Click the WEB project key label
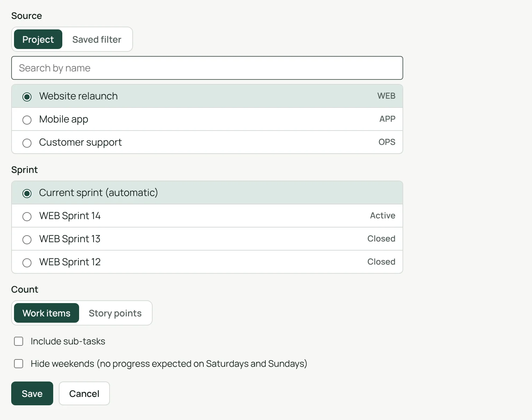 386,96
